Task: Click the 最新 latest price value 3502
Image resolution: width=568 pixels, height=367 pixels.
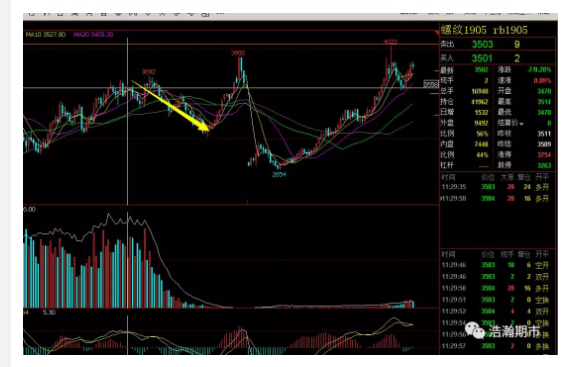Action: pyautogui.click(x=481, y=70)
